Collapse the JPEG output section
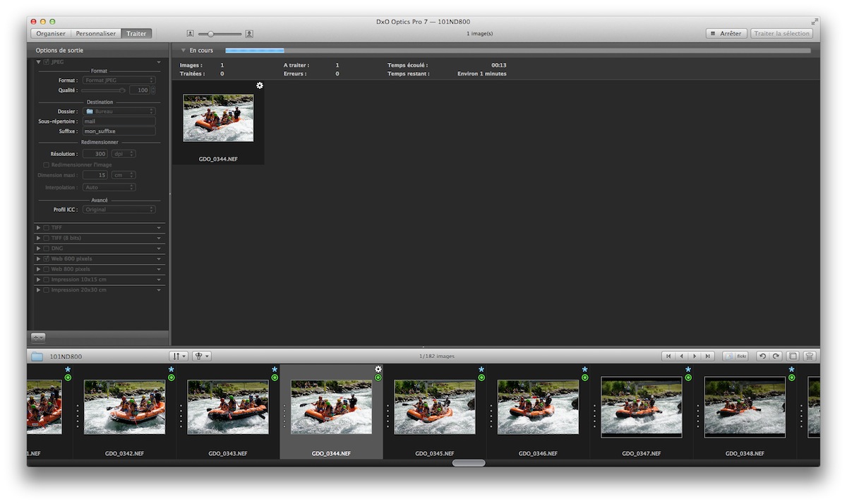847x504 pixels. click(x=38, y=62)
